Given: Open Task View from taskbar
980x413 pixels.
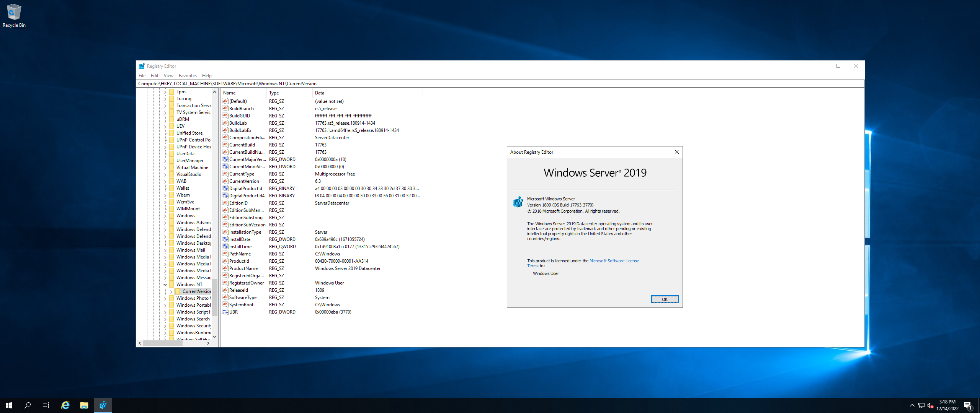Looking at the screenshot, I should pos(46,405).
